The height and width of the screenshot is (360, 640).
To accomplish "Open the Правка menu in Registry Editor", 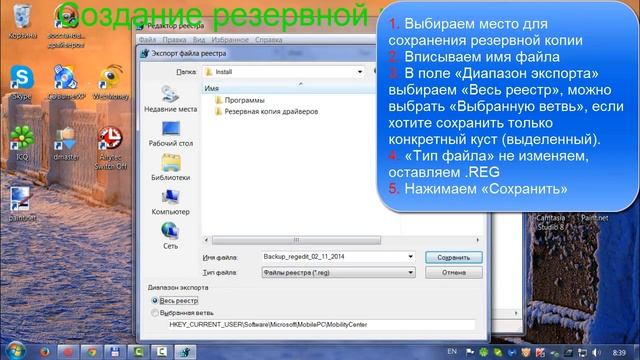I will [174, 40].
